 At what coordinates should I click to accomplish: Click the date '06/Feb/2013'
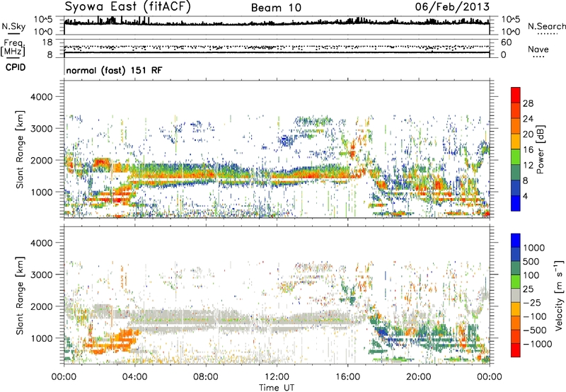[452, 6]
